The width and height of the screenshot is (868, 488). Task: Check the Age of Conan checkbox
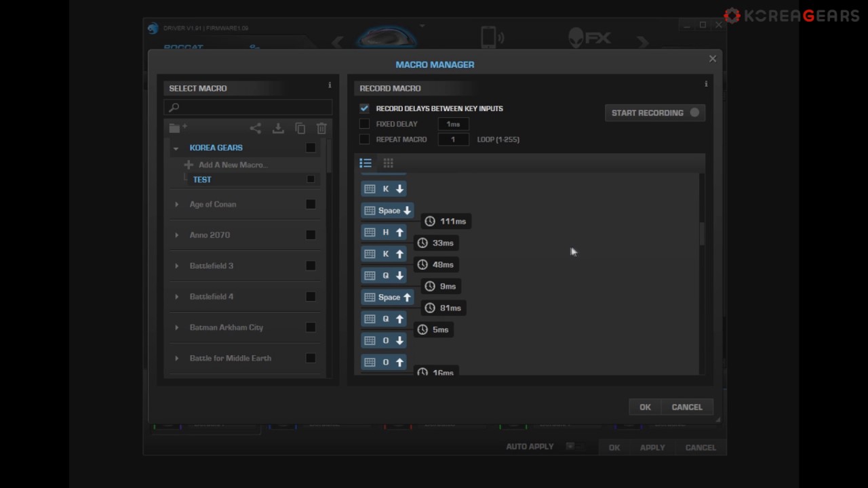(x=311, y=205)
